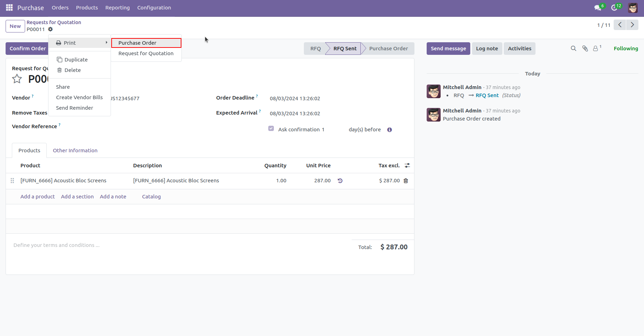Set status to Purchase Order in the statusbar

coord(389,48)
